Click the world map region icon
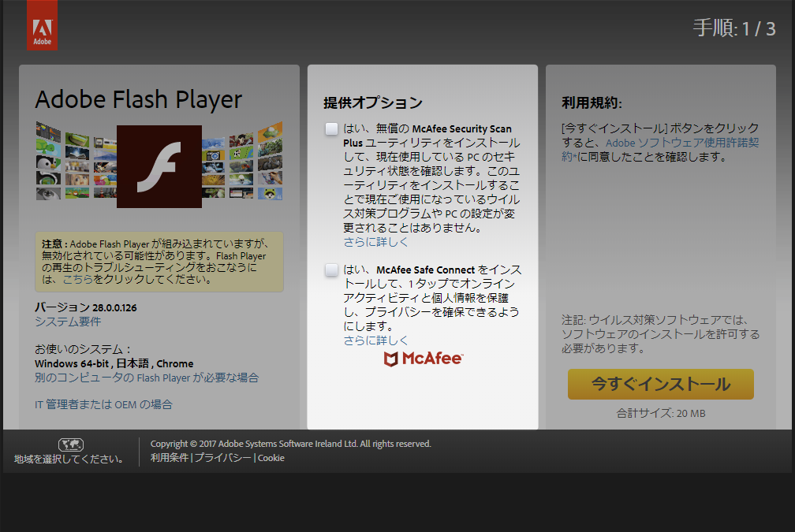Screen dimensions: 795x532 [71, 445]
